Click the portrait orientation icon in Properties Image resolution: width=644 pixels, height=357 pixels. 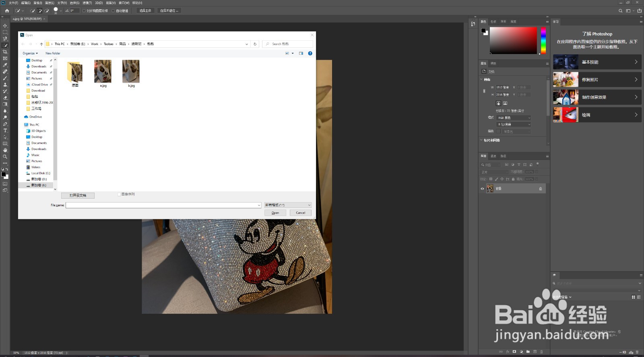pyautogui.click(x=498, y=103)
